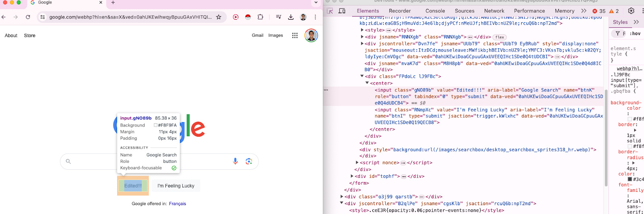Expand the div jscontroller Dvn7fe node
The image size is (644, 214).
[362, 44]
